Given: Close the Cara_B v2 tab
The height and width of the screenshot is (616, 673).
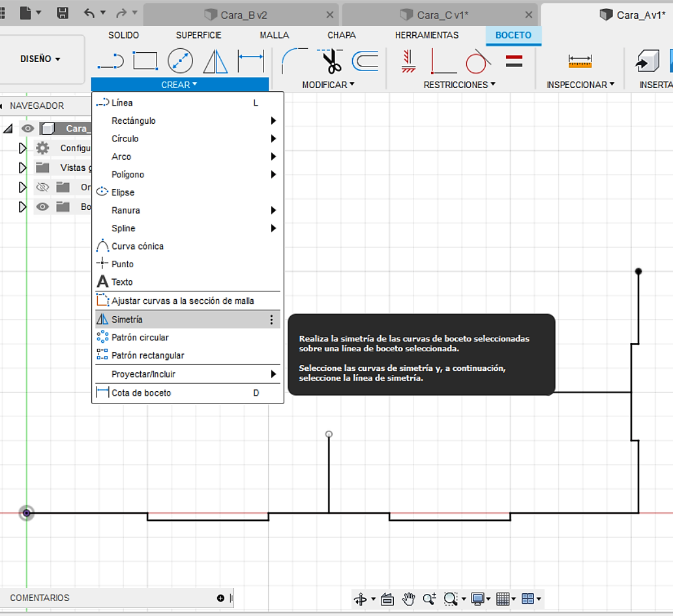Looking at the screenshot, I should point(329,15).
